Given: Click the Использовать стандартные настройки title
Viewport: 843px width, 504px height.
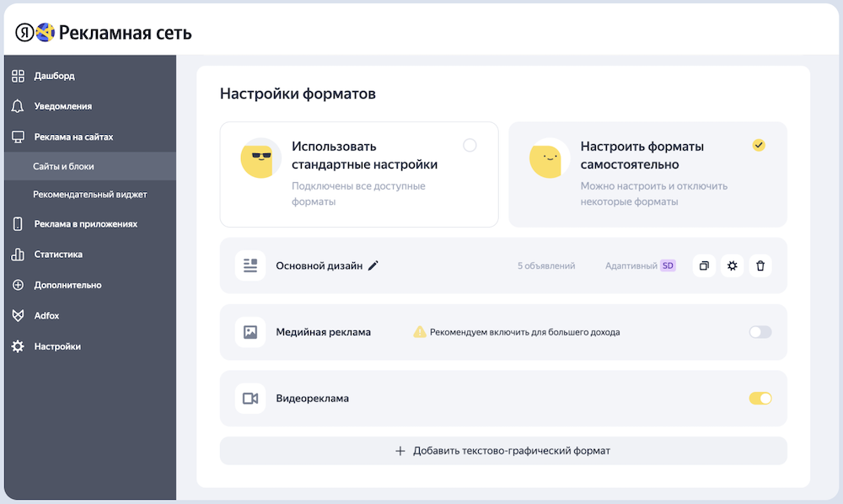Looking at the screenshot, I should tap(364, 155).
